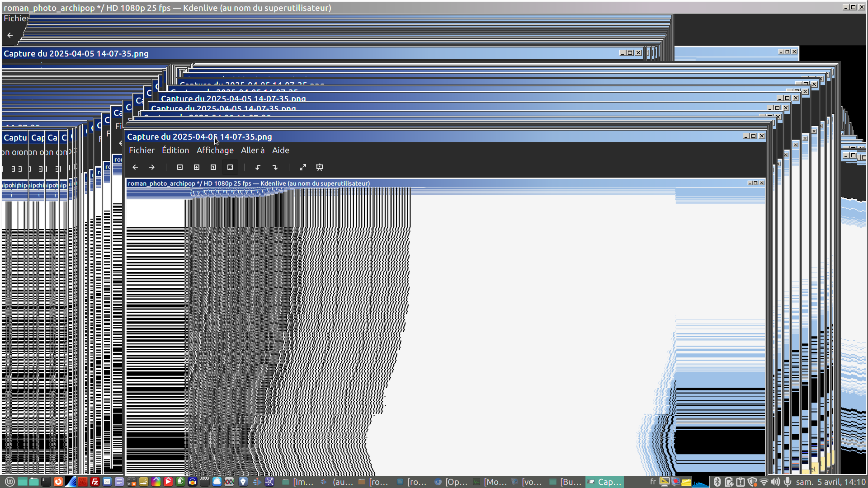Switch viewer to fullscreen mode
868x488 pixels.
(x=303, y=167)
